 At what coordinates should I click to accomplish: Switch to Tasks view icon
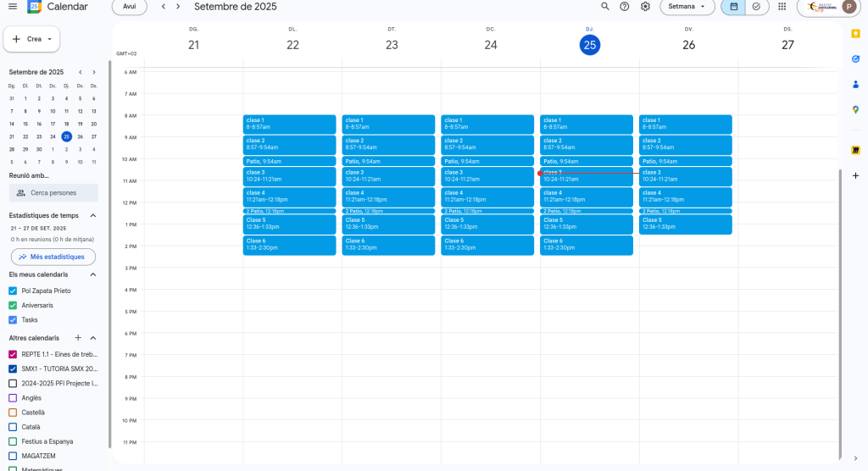(x=756, y=6)
